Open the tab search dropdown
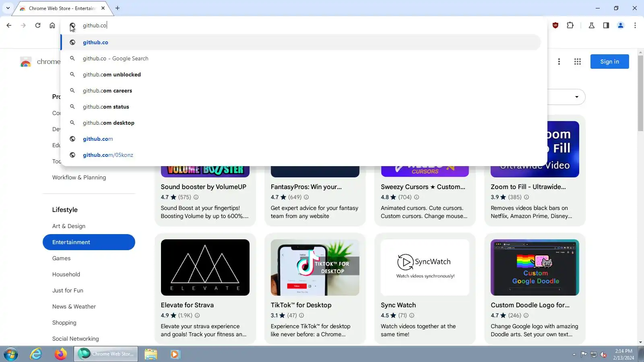Viewport: 644px width, 362px height. 8,8
